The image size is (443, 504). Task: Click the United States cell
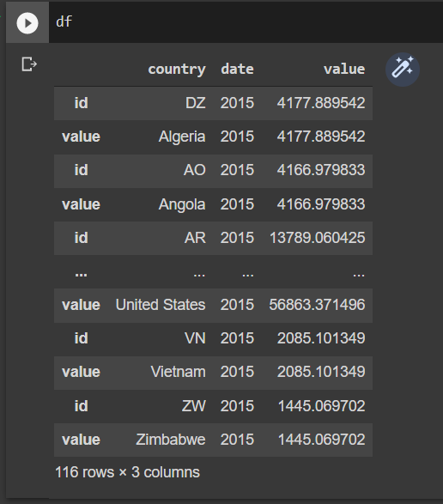pos(161,305)
